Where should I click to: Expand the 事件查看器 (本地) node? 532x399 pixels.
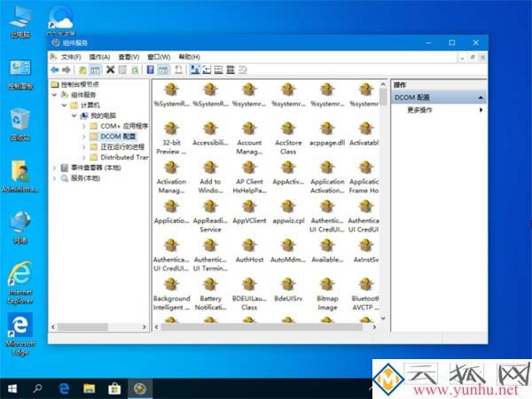point(54,168)
